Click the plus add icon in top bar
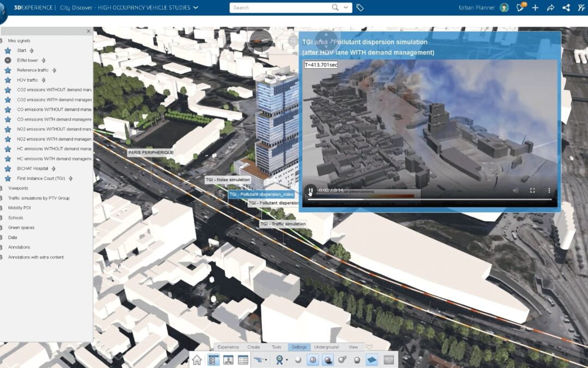The image size is (588, 368). (535, 8)
